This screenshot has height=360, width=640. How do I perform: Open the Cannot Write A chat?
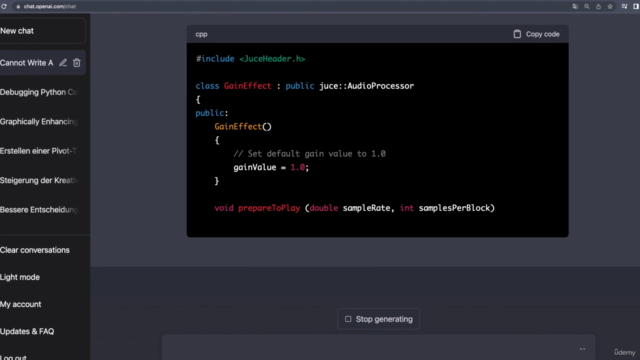[x=27, y=63]
